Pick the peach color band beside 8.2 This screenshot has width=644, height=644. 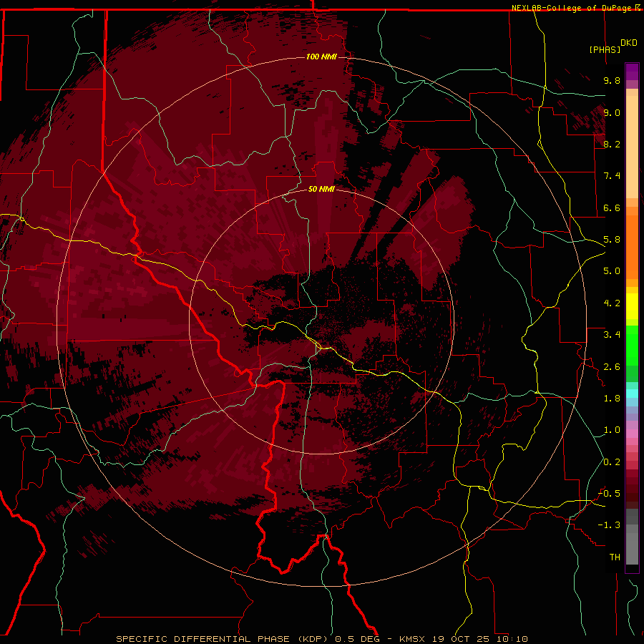pyautogui.click(x=632, y=147)
